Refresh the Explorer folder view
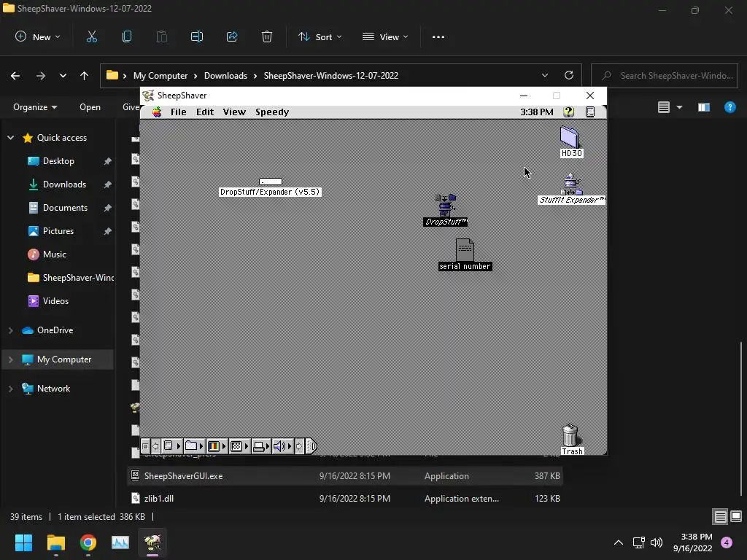This screenshot has width=747, height=560. [569, 75]
